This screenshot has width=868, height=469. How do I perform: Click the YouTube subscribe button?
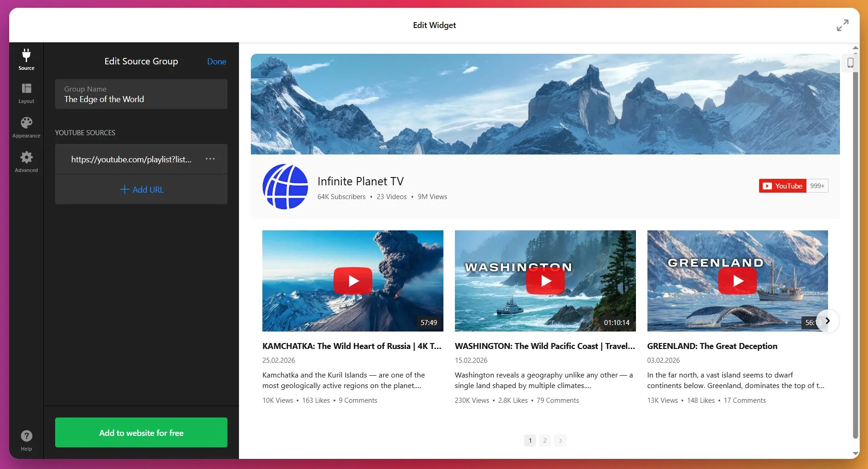pos(783,186)
